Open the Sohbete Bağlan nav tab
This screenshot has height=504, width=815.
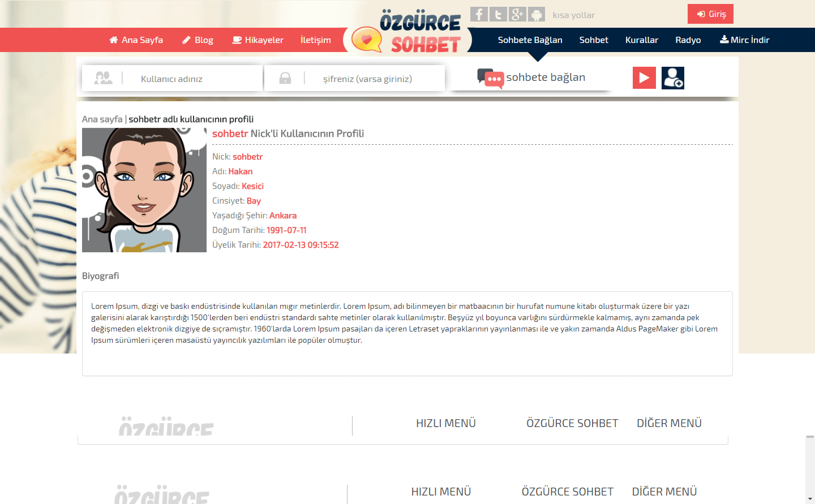click(x=530, y=40)
